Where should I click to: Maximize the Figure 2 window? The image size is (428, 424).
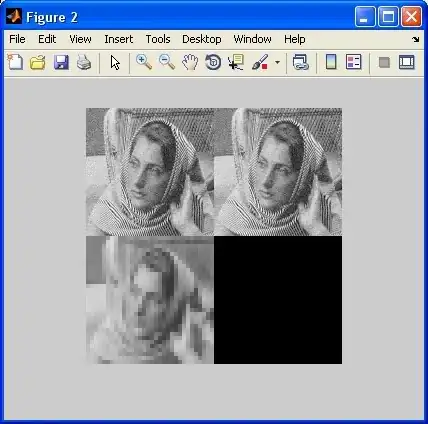[x=388, y=17]
